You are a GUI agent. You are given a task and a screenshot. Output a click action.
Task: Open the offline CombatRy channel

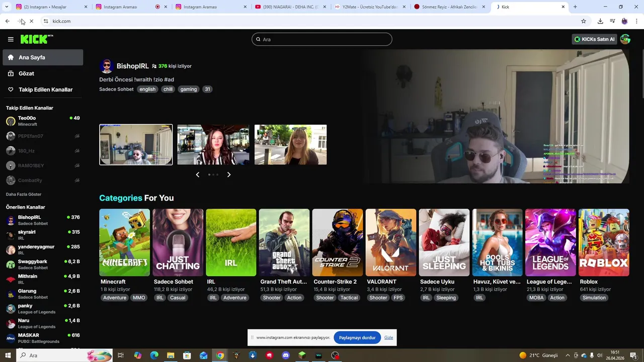pyautogui.click(x=43, y=180)
